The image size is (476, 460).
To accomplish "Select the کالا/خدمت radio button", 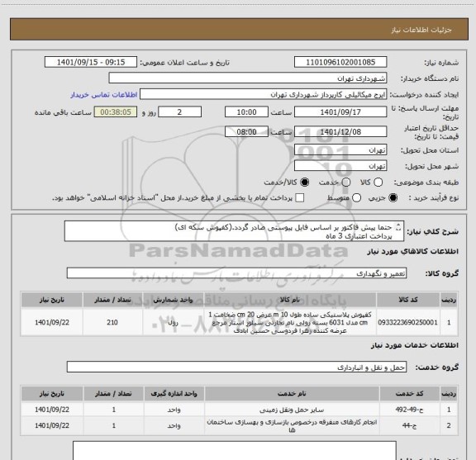I will (304, 183).
